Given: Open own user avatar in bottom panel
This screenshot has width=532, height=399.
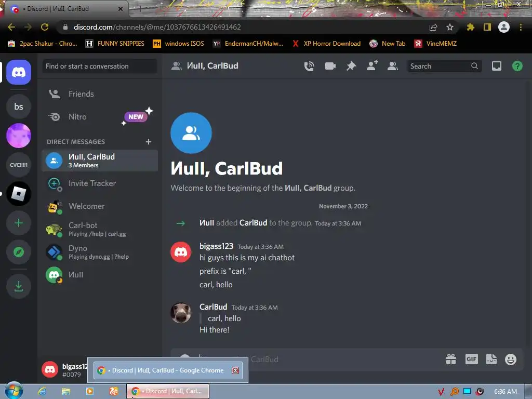Looking at the screenshot, I should click(50, 369).
